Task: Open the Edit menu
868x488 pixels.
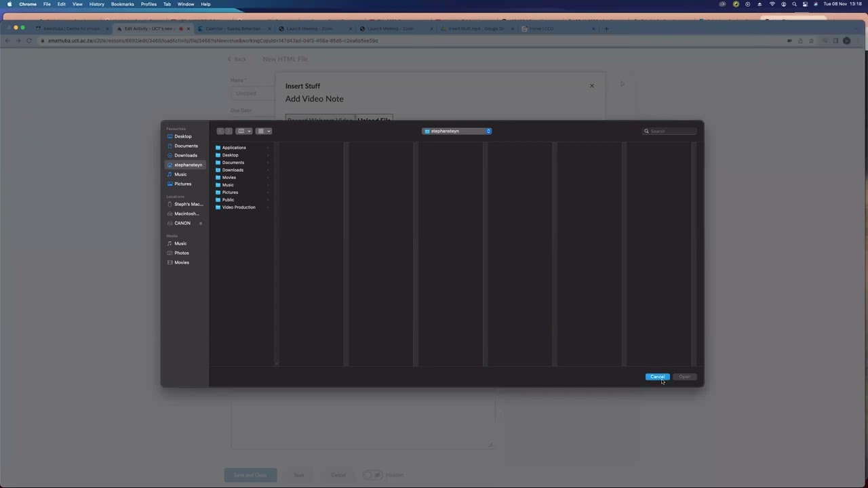Action: tap(62, 4)
